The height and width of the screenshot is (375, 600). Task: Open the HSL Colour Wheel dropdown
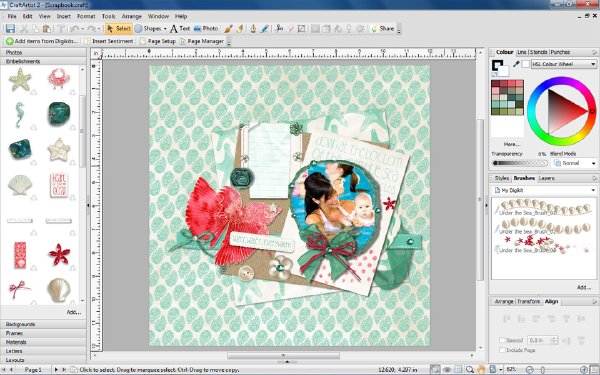564,64
